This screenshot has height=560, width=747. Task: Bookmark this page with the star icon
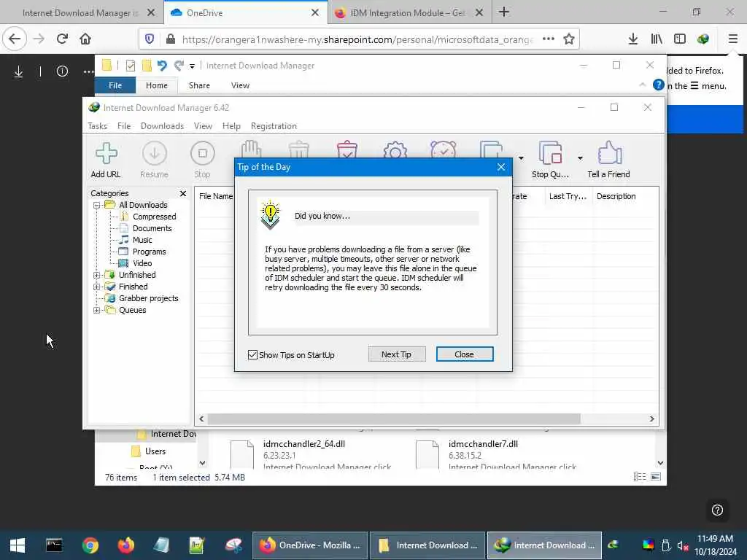[569, 39]
